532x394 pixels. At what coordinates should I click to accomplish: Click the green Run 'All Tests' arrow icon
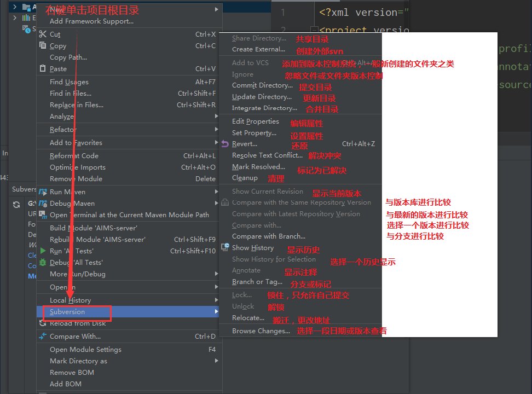click(x=43, y=251)
